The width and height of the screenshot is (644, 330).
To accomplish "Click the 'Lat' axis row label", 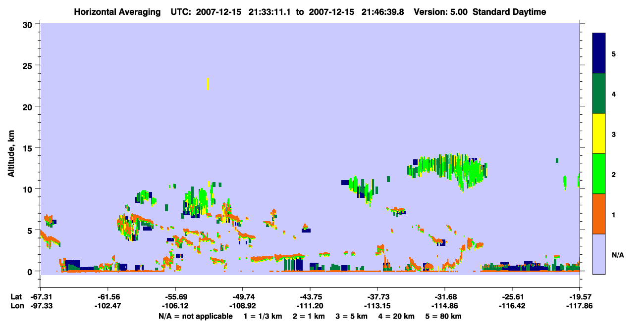I will click(x=16, y=297).
